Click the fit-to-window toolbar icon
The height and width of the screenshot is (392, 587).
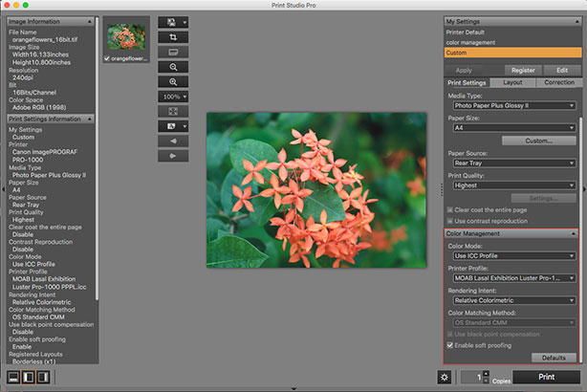pos(173,111)
